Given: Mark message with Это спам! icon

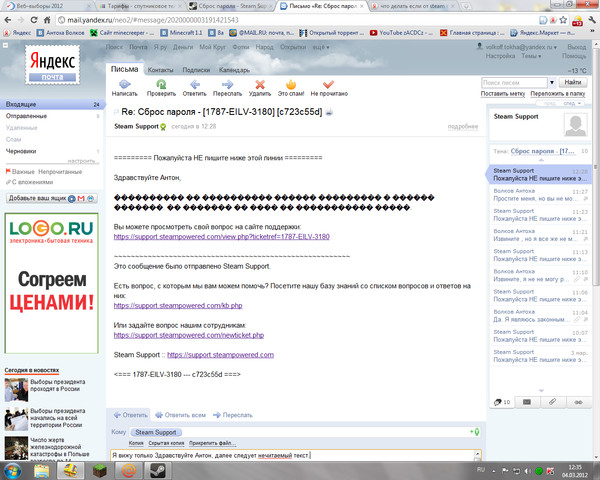Looking at the screenshot, I should (291, 84).
